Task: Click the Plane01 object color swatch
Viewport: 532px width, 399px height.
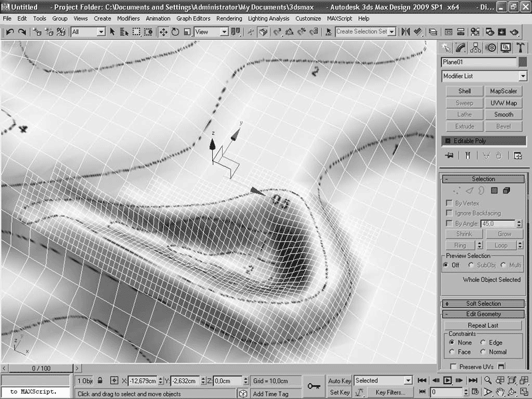Action: 523,62
